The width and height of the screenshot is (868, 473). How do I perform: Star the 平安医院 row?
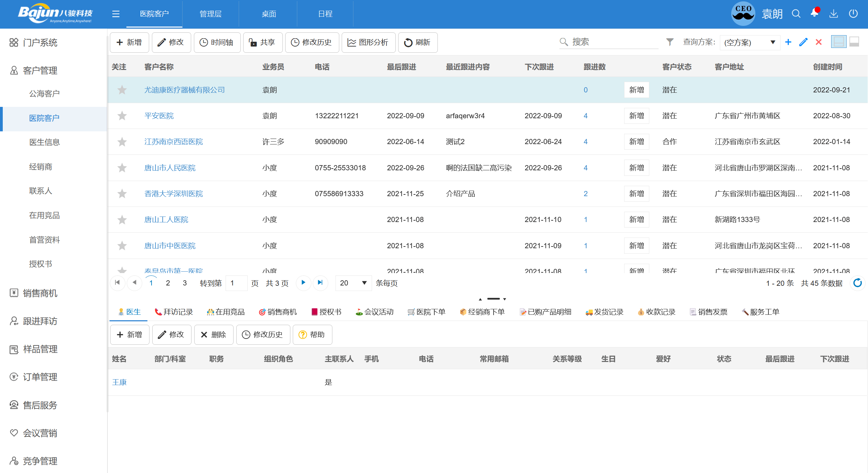pyautogui.click(x=122, y=116)
